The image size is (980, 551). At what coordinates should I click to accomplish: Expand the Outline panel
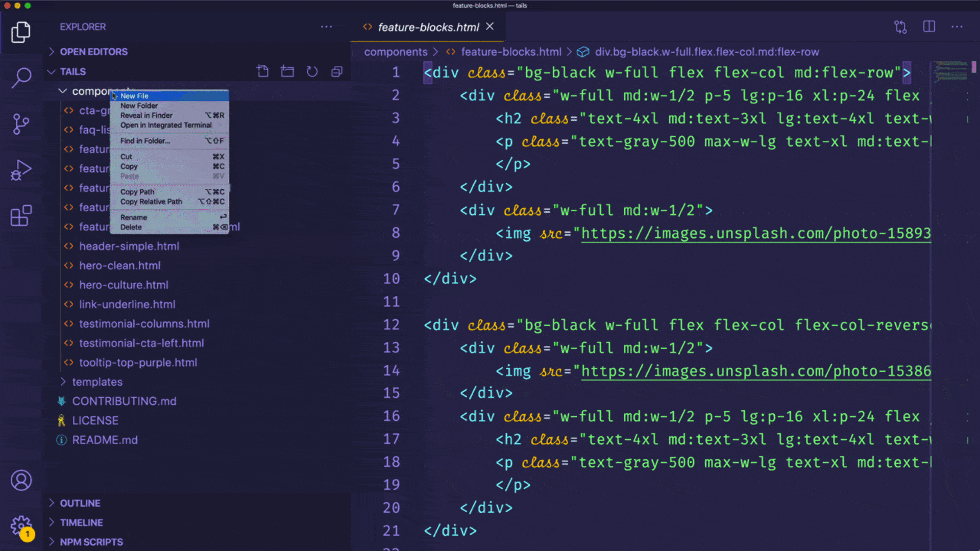[80, 503]
